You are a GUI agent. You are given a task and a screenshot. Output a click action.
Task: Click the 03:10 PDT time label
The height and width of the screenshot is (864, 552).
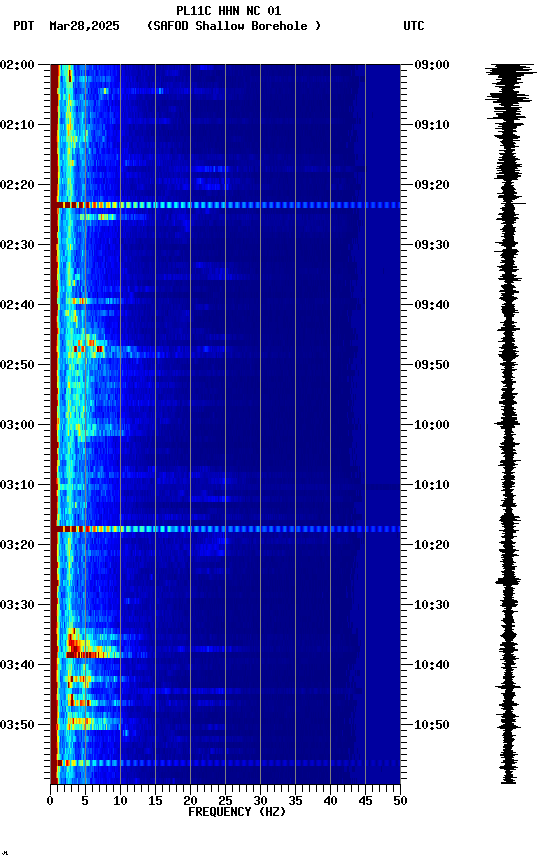(x=17, y=485)
